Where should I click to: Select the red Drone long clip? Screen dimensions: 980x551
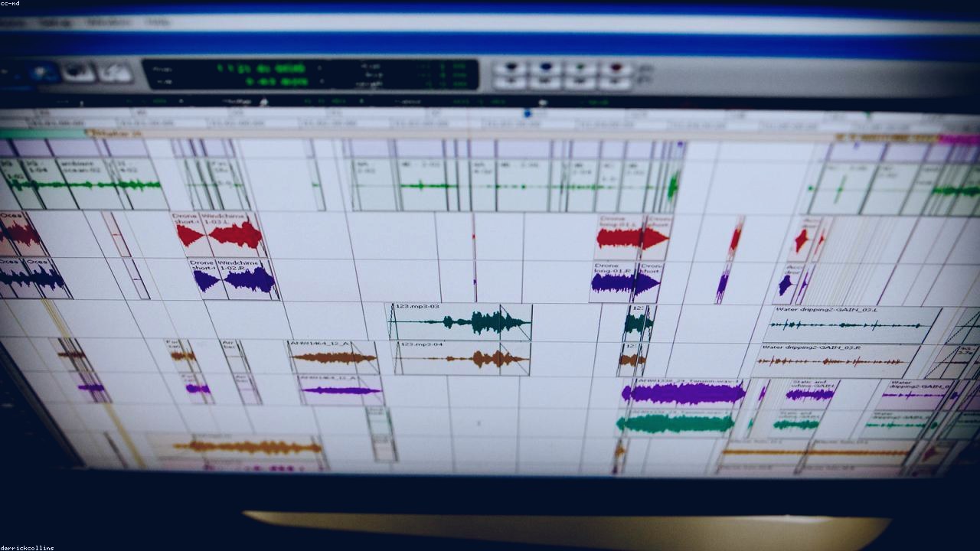click(620, 238)
